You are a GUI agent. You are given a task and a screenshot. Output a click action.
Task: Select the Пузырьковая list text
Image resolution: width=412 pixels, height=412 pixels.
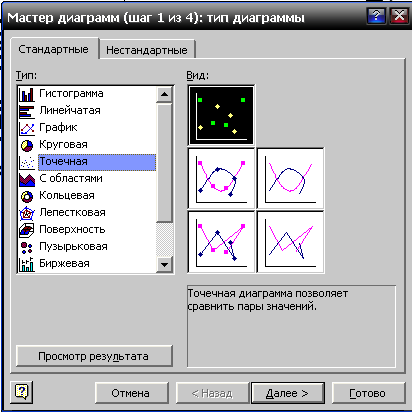[73, 247]
